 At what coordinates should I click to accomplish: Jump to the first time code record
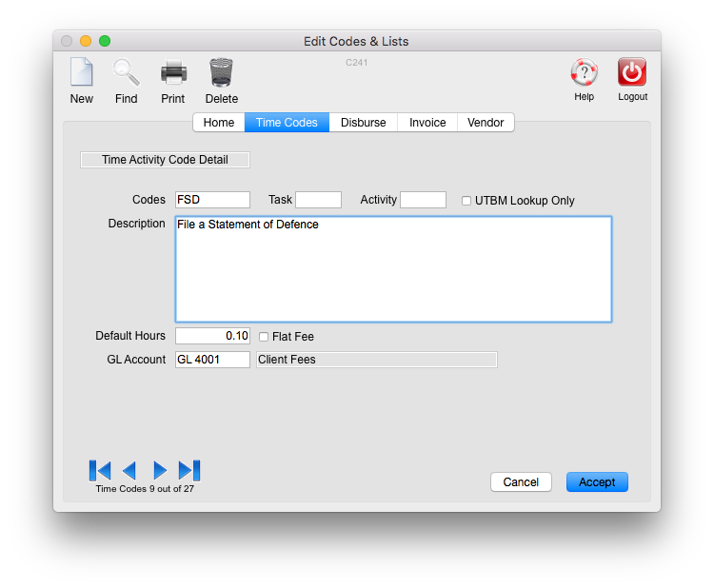coord(100,470)
